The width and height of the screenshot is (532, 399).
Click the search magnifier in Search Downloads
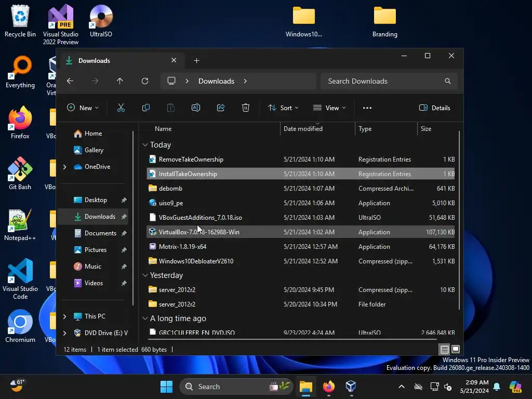tap(448, 81)
